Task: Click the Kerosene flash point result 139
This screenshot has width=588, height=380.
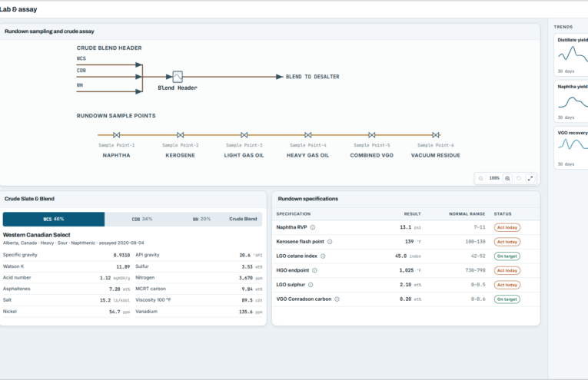Action: [409, 242]
